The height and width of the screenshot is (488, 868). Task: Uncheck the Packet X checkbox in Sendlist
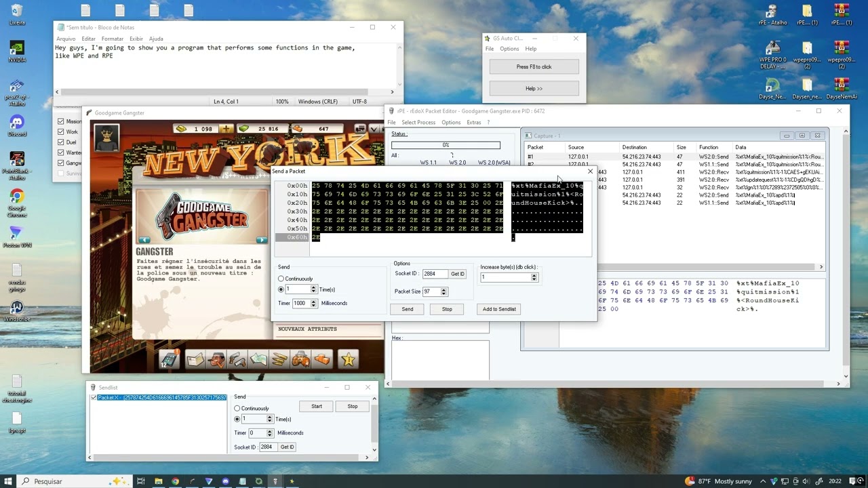click(x=94, y=398)
